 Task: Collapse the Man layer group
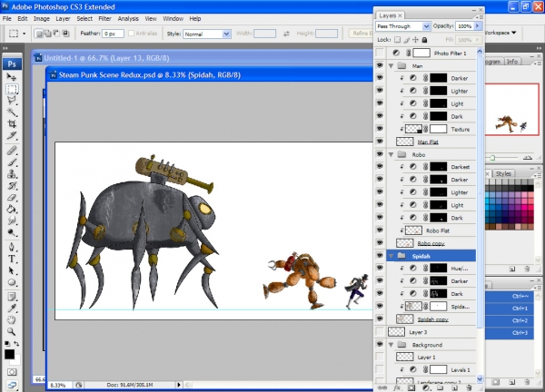click(391, 65)
